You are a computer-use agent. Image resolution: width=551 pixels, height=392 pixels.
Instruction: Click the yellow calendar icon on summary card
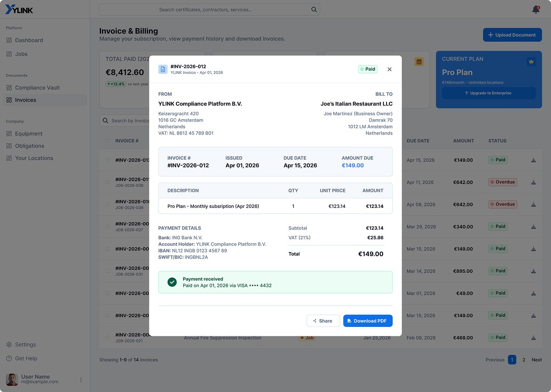click(419, 62)
